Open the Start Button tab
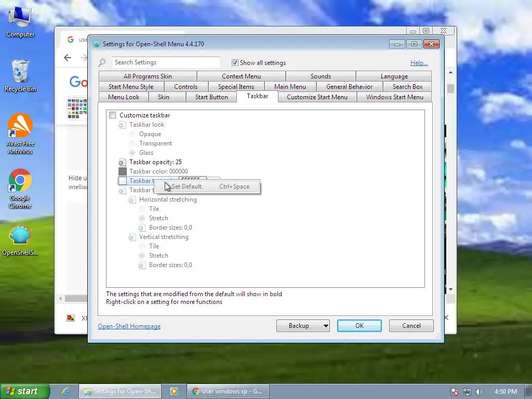The image size is (532, 399). point(211,97)
